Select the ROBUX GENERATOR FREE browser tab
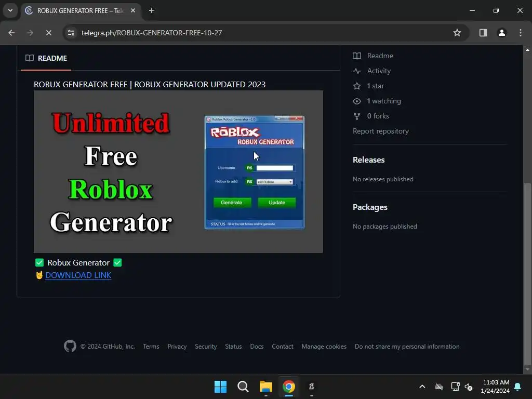 tap(81, 10)
